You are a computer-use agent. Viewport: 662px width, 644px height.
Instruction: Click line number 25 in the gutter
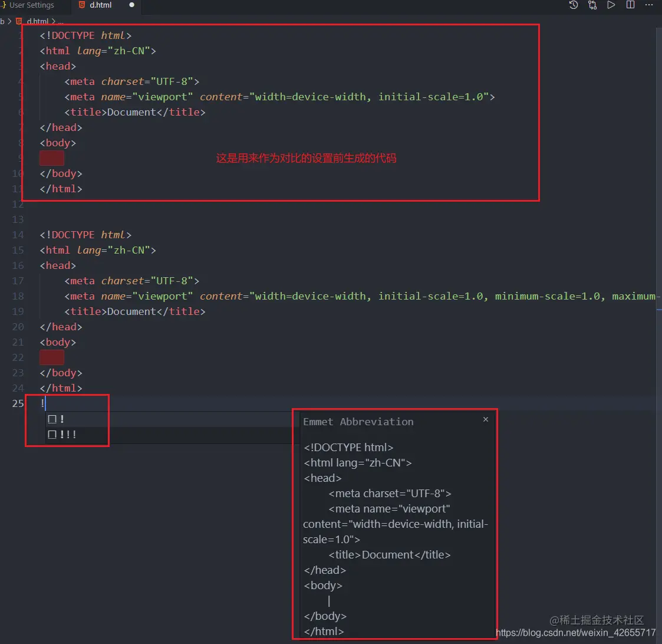click(x=18, y=403)
